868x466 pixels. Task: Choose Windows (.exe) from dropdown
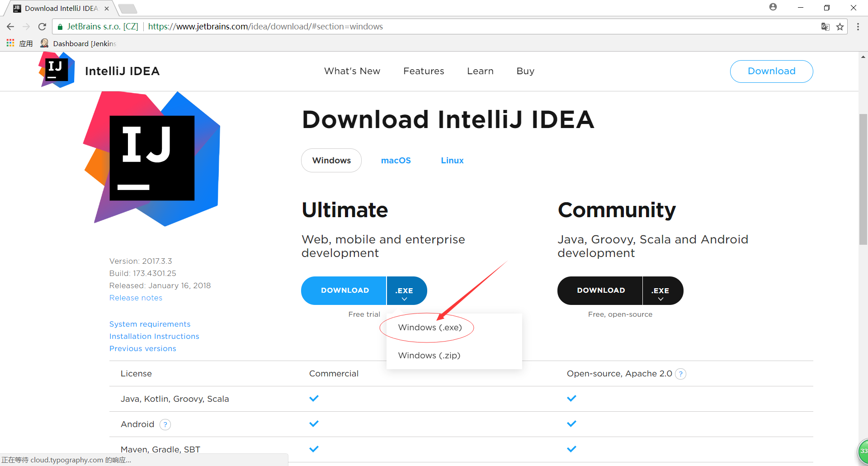tap(430, 328)
